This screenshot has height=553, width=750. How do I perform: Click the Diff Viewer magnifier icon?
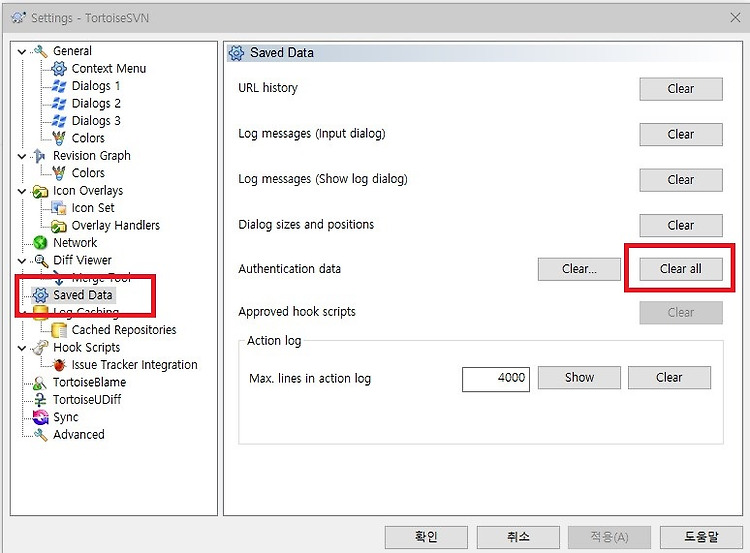(x=41, y=260)
